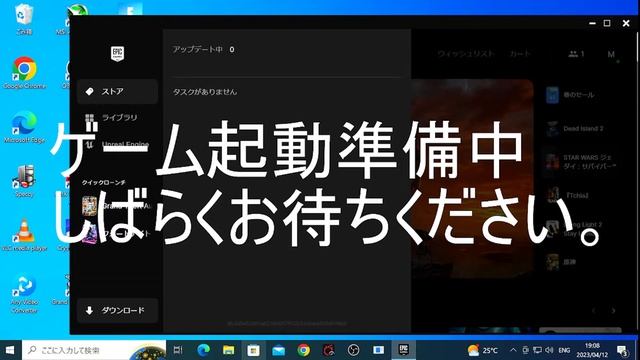Open File Explorer from the taskbar
This screenshot has width=640, height=360.
coord(229,350)
